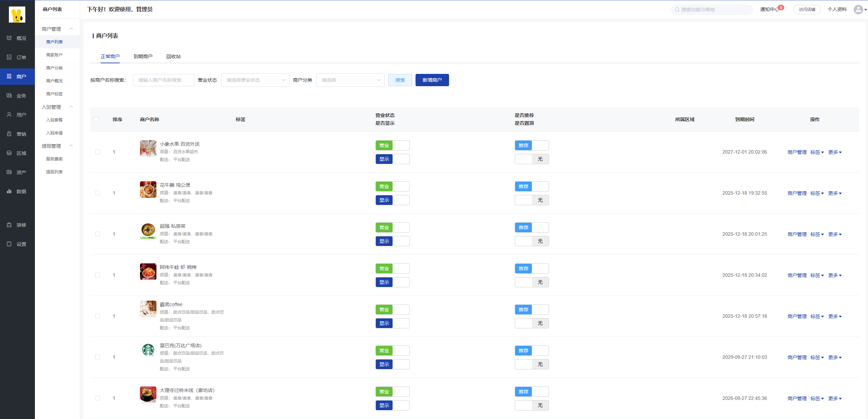The image size is (868, 419).
Task: Click the 新增商户 button
Action: pos(432,80)
